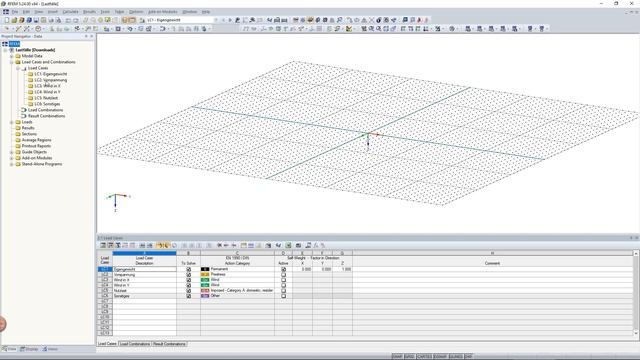Viewport: 640px width, 360px height.
Task: Toggle CARTES in the status bar
Action: click(424, 356)
